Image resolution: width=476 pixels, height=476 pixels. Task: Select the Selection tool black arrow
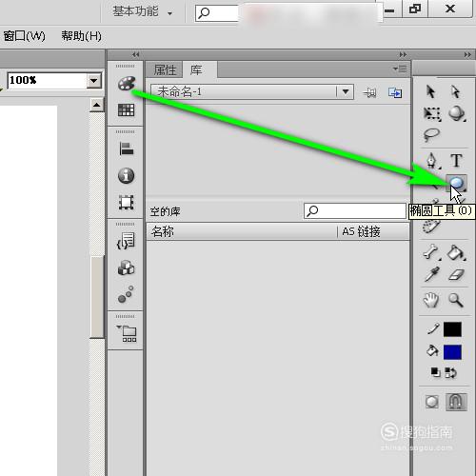[x=430, y=91]
